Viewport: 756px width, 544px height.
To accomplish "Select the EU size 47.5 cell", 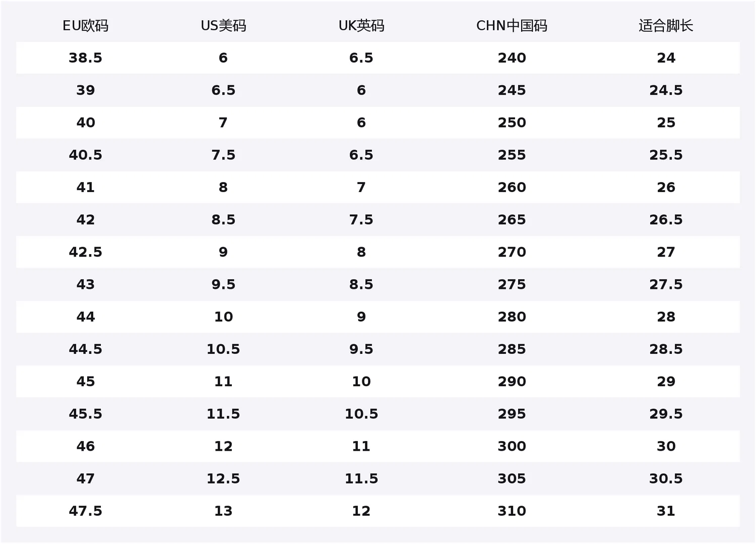I will 85,511.
